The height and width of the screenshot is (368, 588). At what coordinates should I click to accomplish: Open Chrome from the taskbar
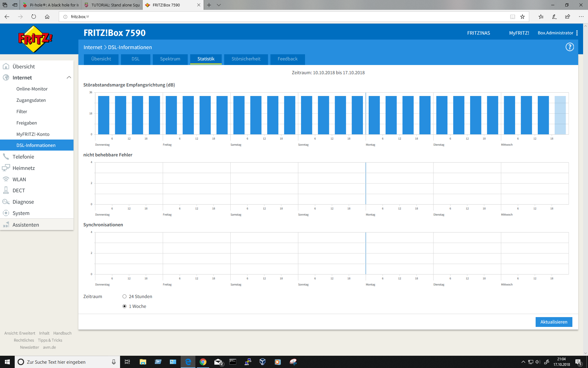pos(203,362)
